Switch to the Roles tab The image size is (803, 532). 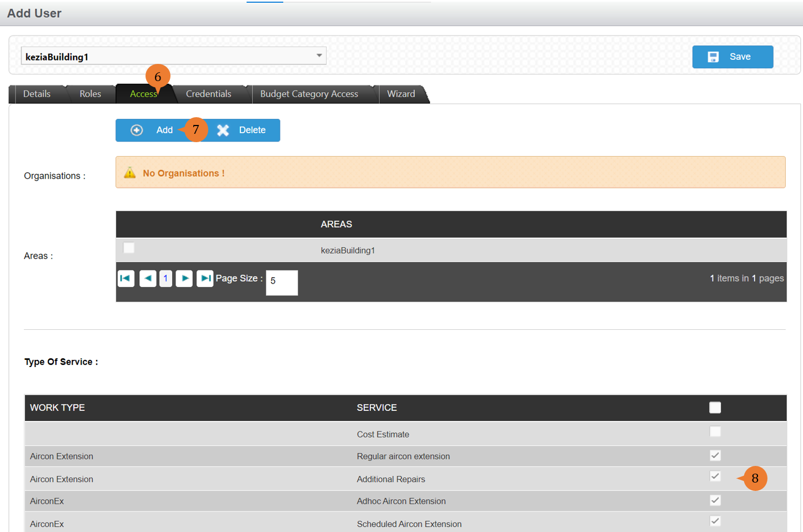click(90, 94)
